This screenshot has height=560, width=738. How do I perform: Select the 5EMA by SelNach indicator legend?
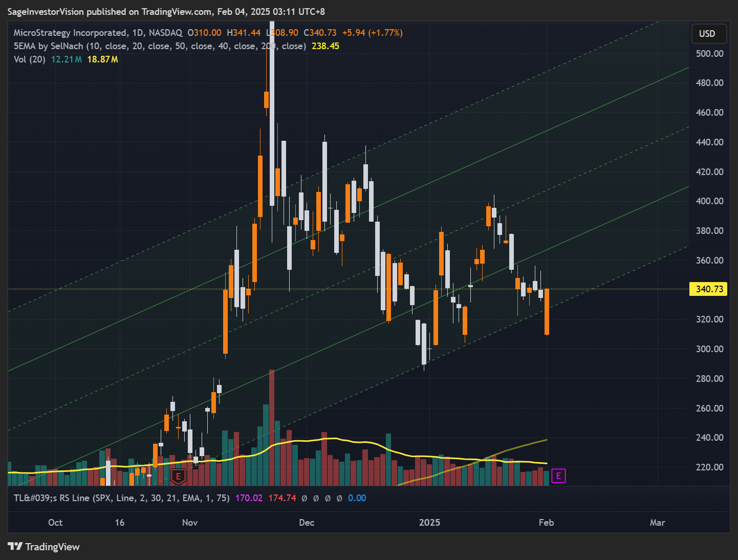coord(160,46)
